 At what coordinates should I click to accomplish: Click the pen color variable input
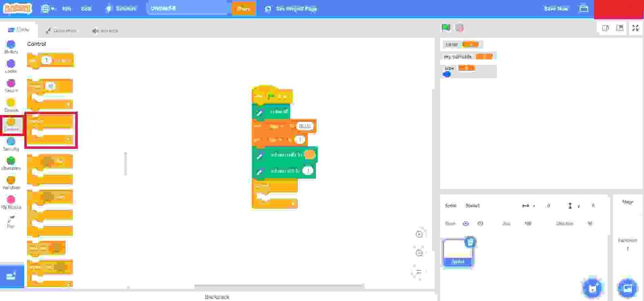[x=310, y=155]
